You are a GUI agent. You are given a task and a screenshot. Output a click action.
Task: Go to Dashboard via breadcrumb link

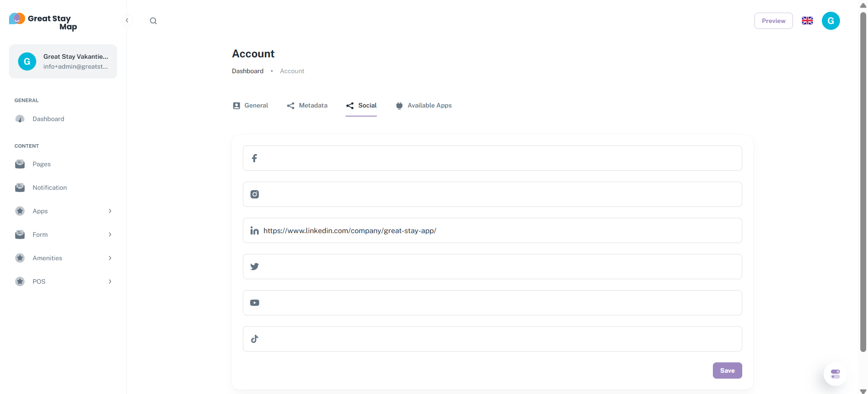(247, 71)
